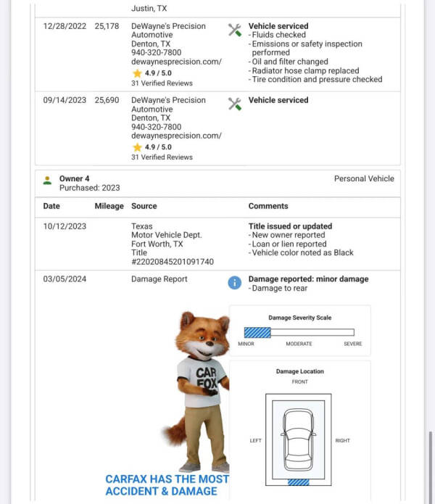
Task: Click the star rating icon in the 12/28/2022 entry
Action: pos(136,73)
